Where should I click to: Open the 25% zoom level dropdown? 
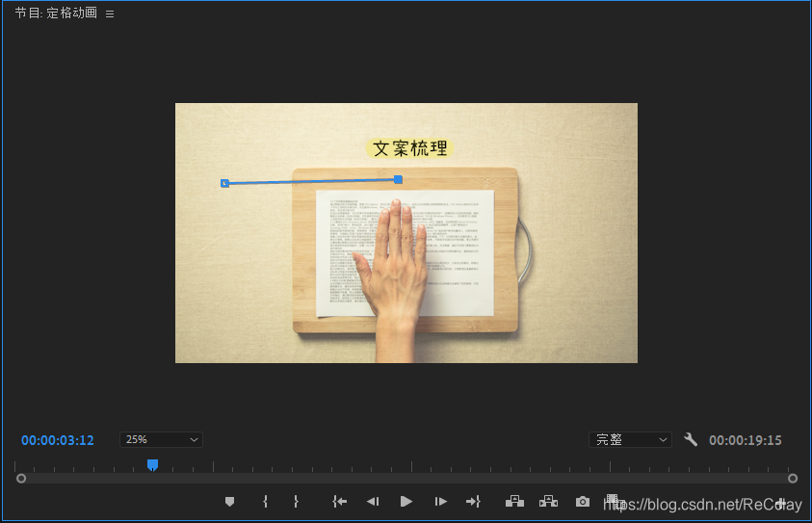click(161, 439)
